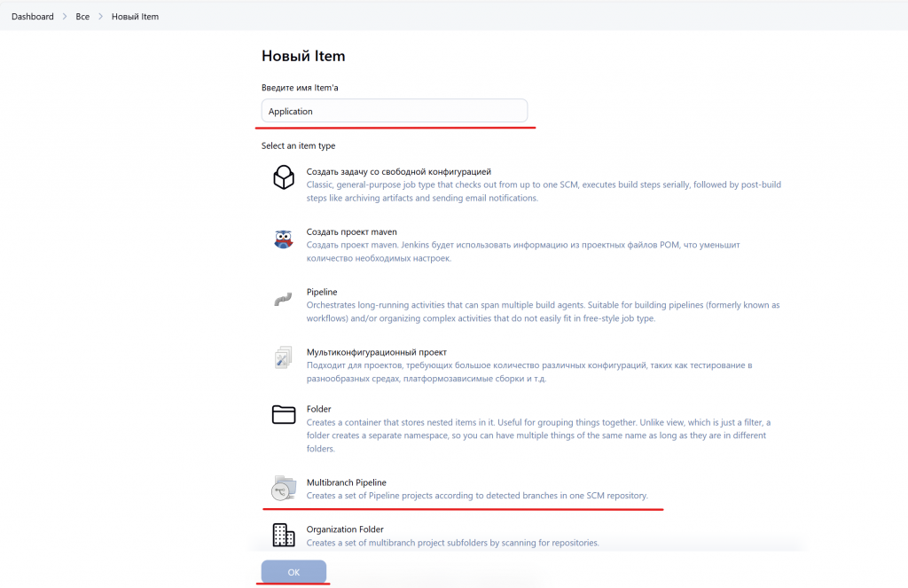Click the Новый Item breadcrumb
This screenshot has height=588, width=908.
135,17
